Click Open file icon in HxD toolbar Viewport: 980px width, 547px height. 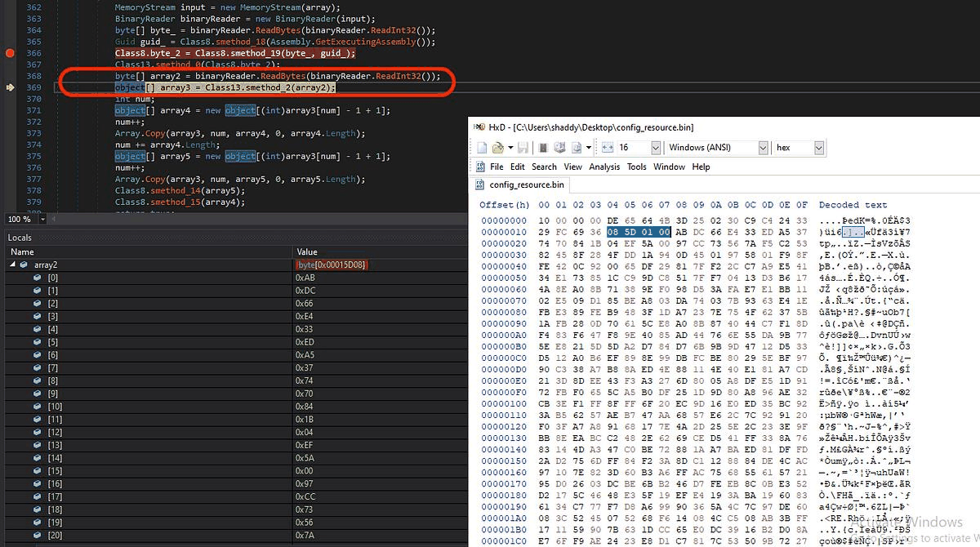pyautogui.click(x=498, y=148)
